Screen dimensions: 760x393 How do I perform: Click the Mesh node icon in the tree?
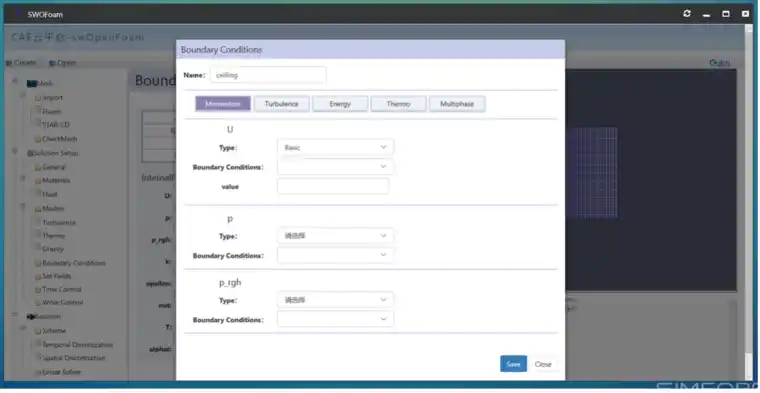pyautogui.click(x=32, y=83)
